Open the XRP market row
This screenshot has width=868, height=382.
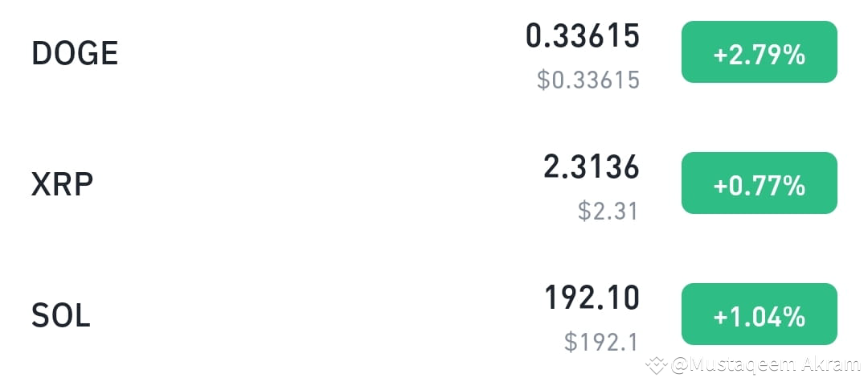pos(321,186)
